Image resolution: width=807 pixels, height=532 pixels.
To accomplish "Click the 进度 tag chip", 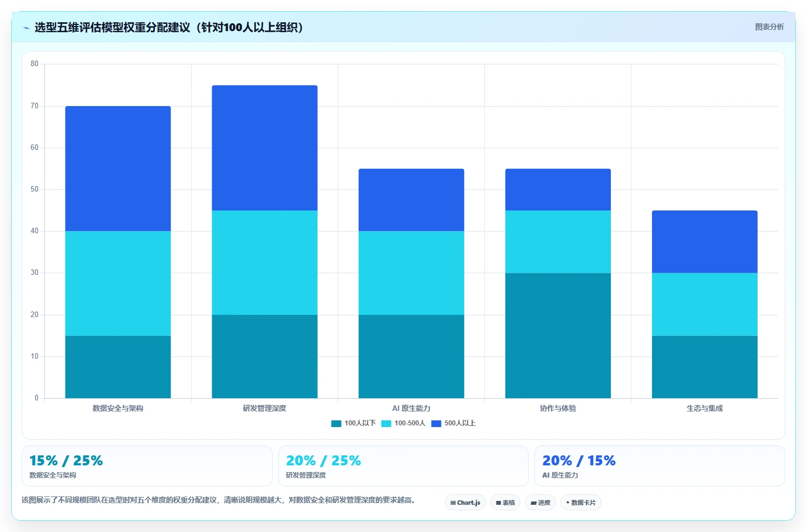I will 540,503.
